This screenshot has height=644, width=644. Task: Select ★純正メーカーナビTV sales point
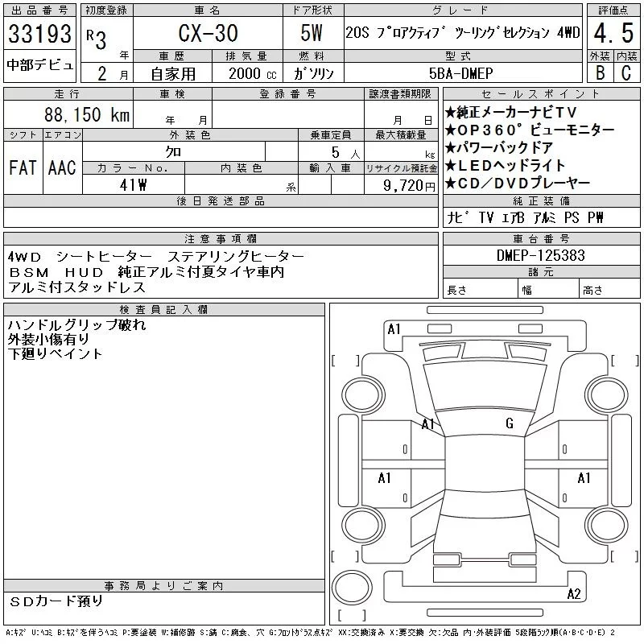pyautogui.click(x=511, y=112)
